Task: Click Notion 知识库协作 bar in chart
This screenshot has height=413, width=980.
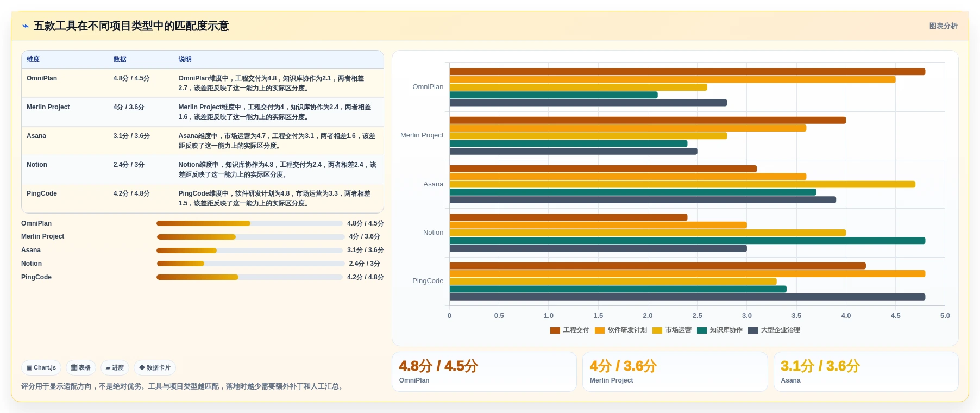Action: (x=687, y=241)
